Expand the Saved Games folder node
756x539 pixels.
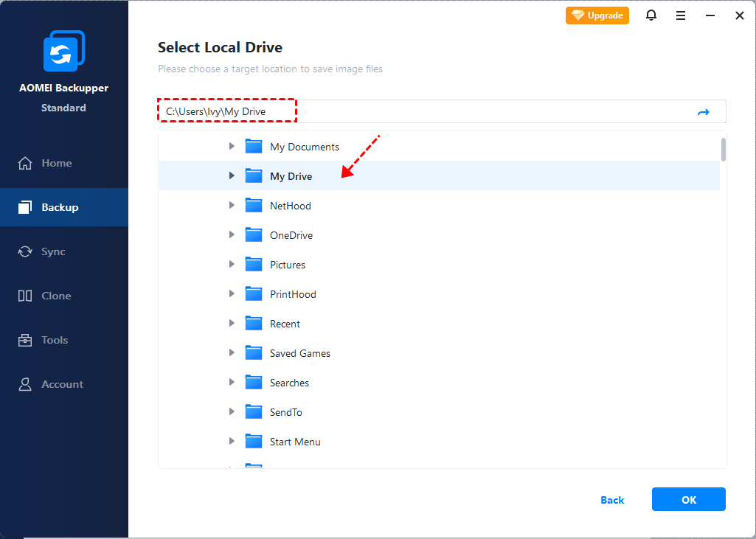click(232, 353)
